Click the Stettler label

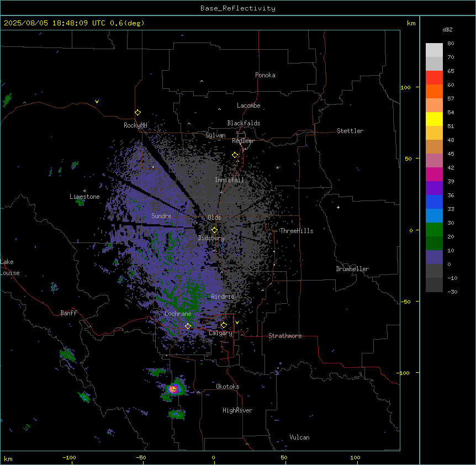[350, 131]
